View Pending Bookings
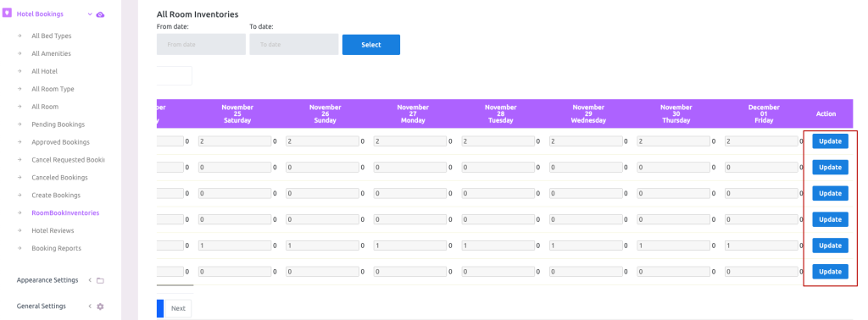This screenshot has height=320, width=868. point(58,124)
